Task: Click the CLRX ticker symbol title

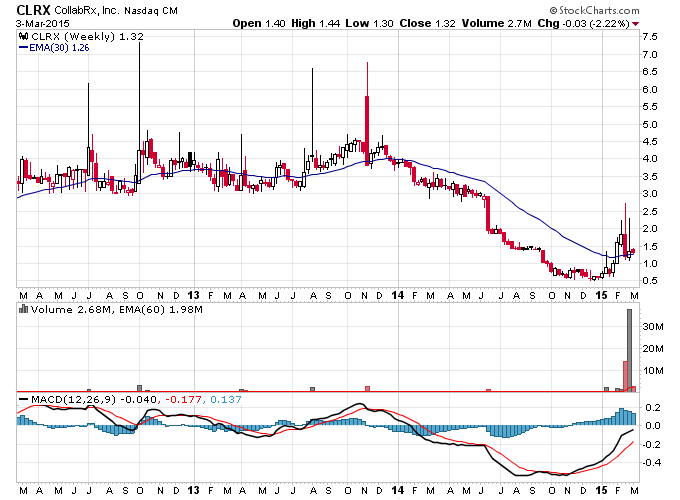Action: pyautogui.click(x=33, y=10)
